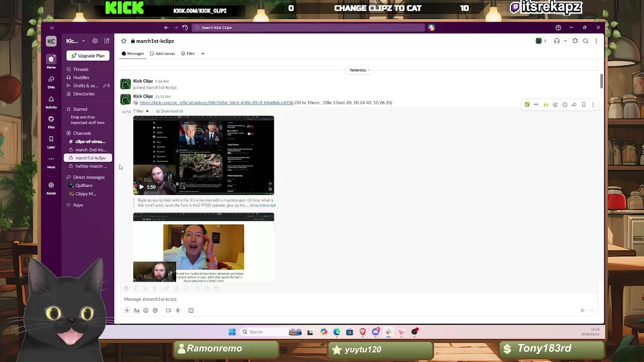
Task: Click the KC workspace avatar
Action: (51, 41)
